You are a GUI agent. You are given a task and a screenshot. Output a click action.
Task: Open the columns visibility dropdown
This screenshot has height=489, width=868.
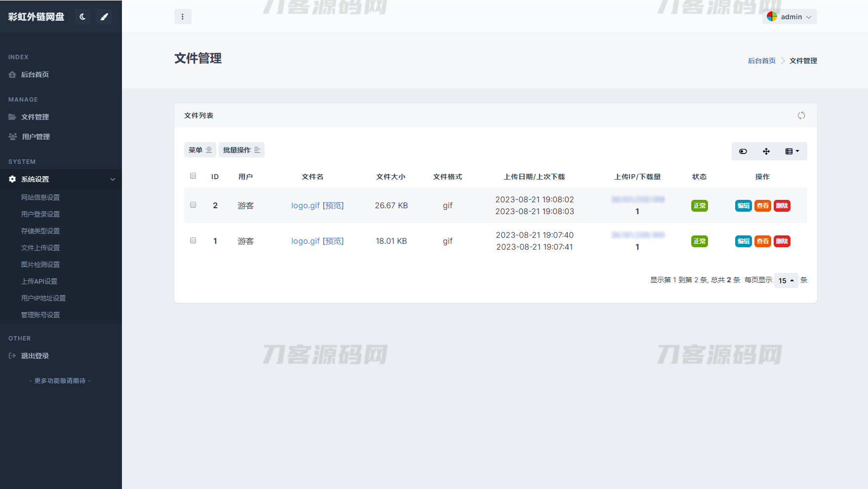tap(792, 151)
